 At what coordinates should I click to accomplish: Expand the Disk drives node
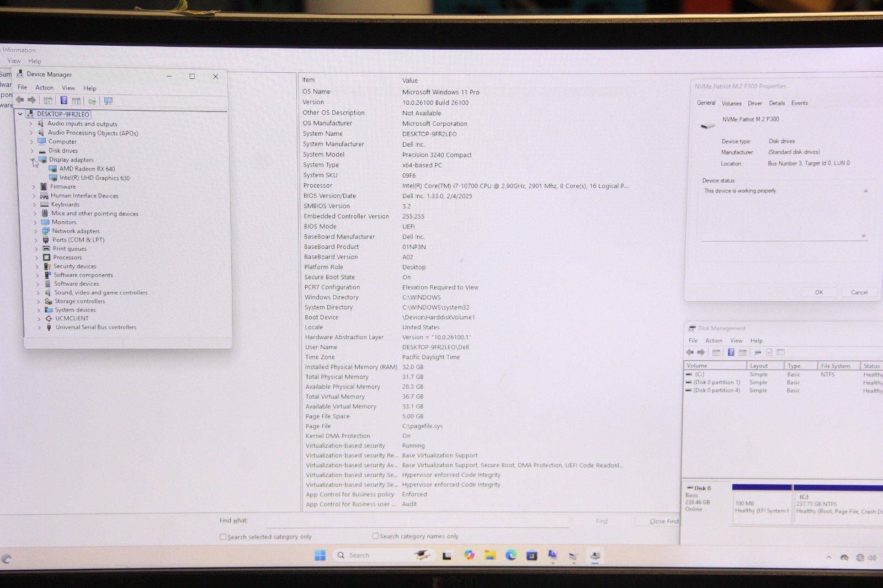tap(32, 151)
